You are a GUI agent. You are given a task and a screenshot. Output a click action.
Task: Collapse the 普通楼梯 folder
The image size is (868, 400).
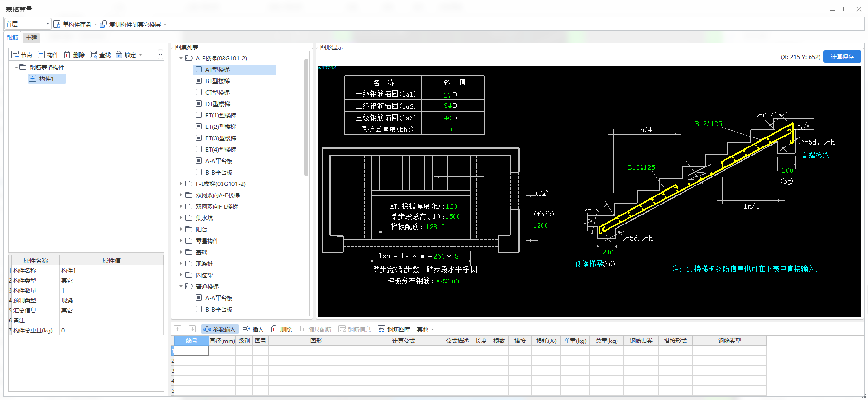pyautogui.click(x=181, y=286)
